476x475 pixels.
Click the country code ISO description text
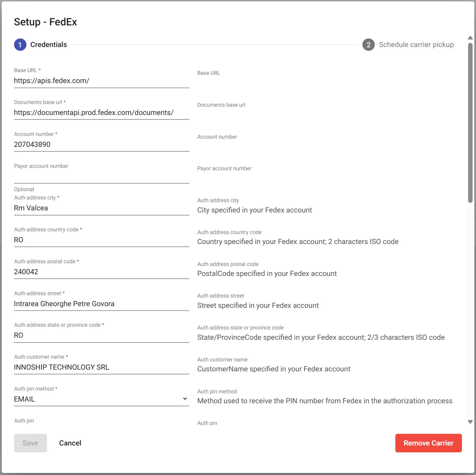point(298,242)
